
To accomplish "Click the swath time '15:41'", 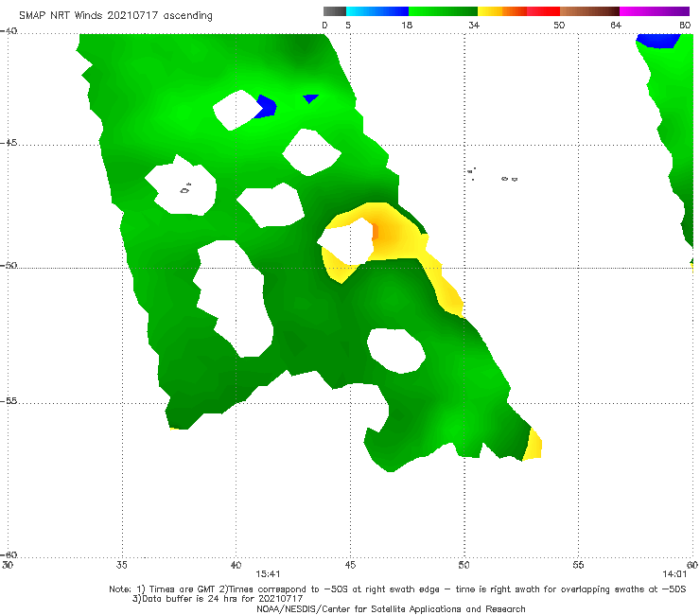I will pos(268,574).
